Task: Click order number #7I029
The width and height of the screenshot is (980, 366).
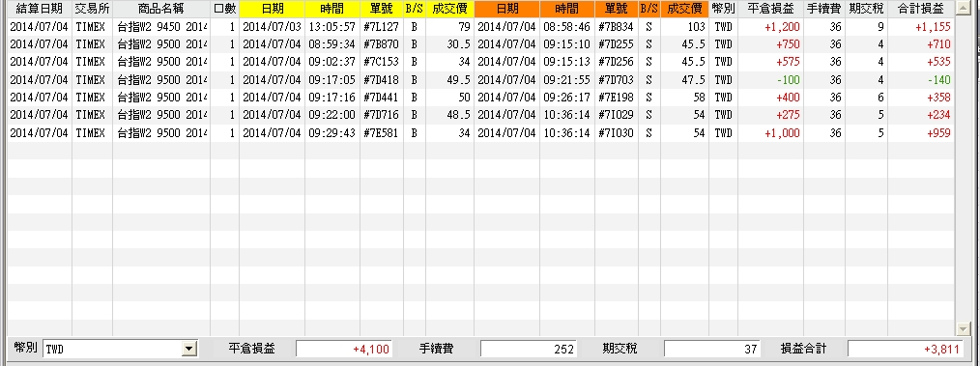Action: click(616, 115)
